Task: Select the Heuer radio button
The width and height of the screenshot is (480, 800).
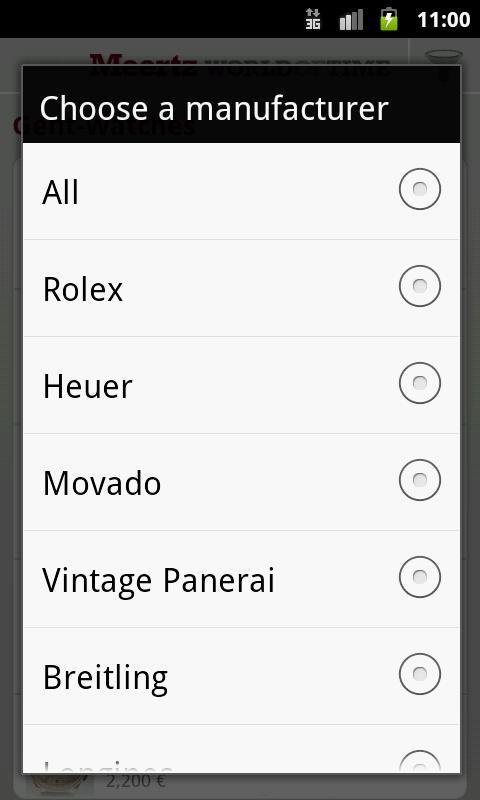Action: 419,383
